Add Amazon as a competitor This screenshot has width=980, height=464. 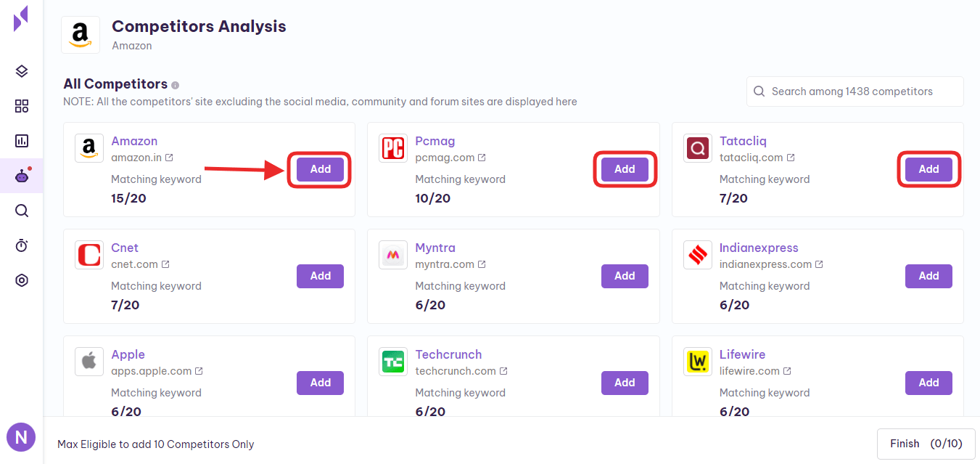(x=320, y=169)
